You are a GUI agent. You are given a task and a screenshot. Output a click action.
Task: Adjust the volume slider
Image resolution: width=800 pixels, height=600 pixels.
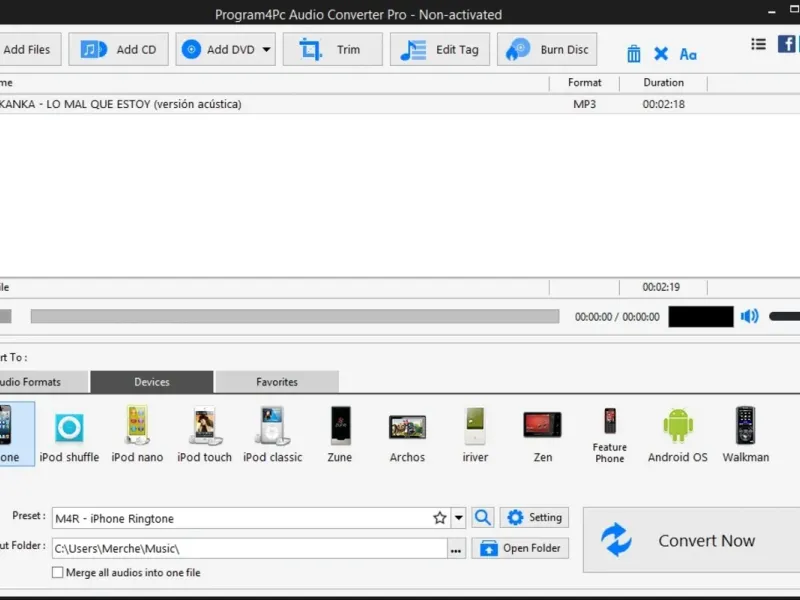pos(785,316)
